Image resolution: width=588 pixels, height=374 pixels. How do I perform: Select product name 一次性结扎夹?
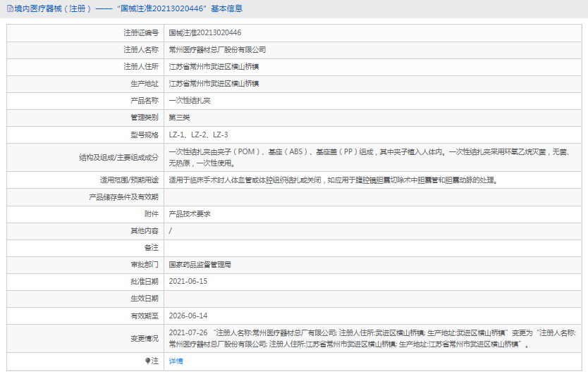click(190, 101)
